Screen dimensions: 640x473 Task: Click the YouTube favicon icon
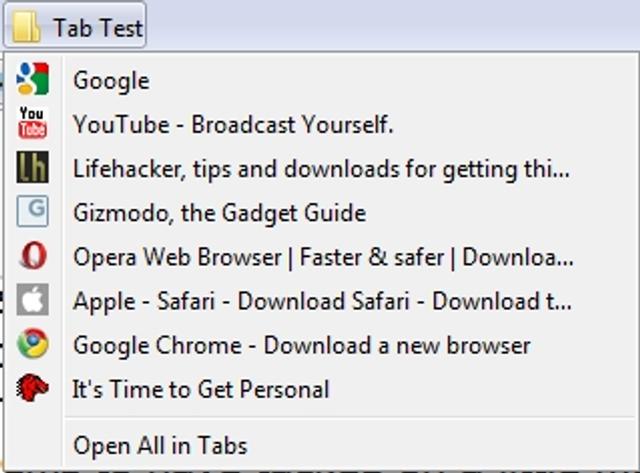point(32,124)
